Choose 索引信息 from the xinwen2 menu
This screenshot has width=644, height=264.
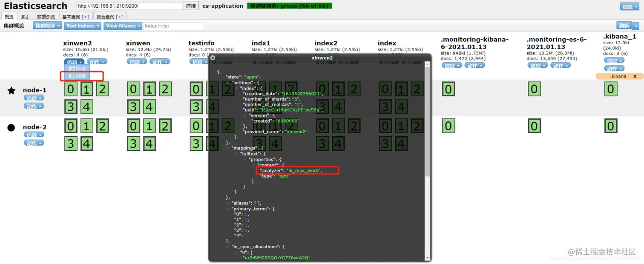click(x=77, y=76)
